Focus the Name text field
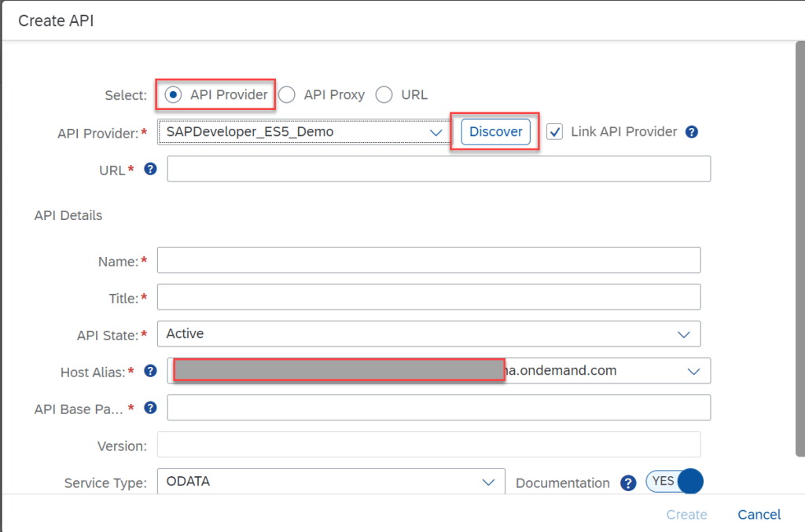 (x=428, y=260)
